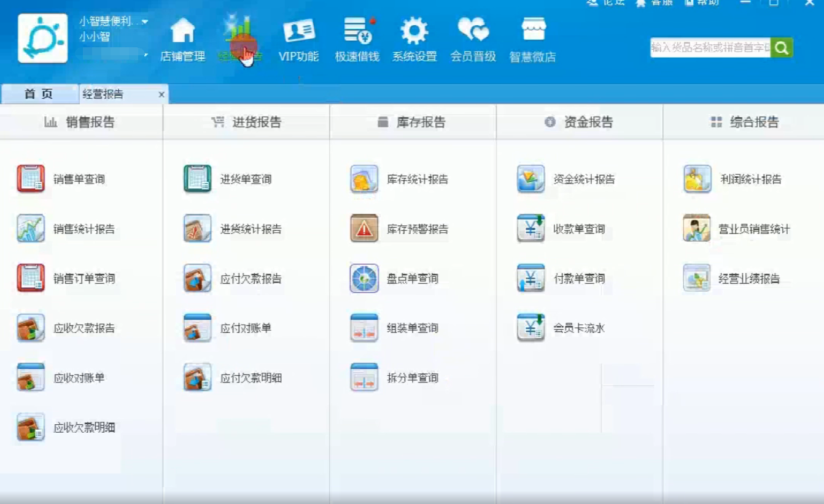Close the 经营报告 tab
Image resolution: width=824 pixels, height=504 pixels.
160,95
